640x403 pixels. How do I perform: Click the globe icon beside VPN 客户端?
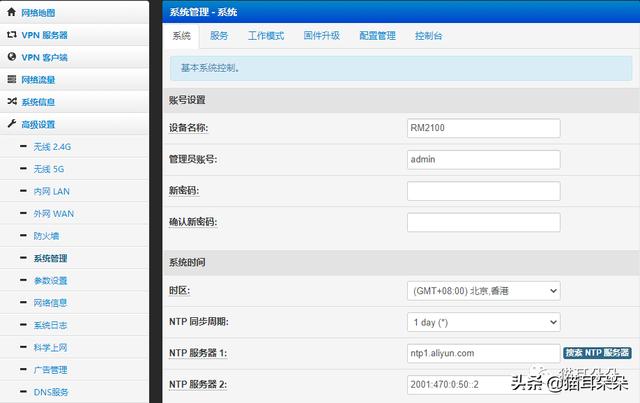[x=12, y=57]
